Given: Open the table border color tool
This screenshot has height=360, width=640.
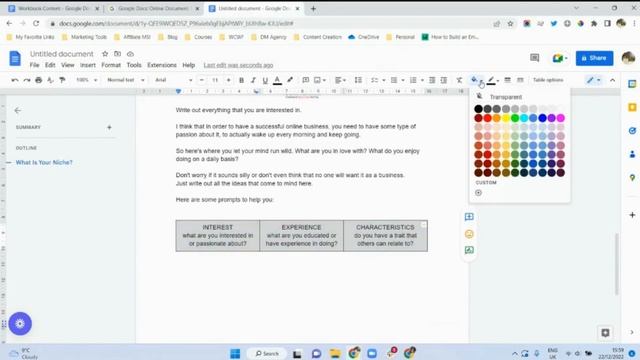Looking at the screenshot, I should click(x=491, y=80).
